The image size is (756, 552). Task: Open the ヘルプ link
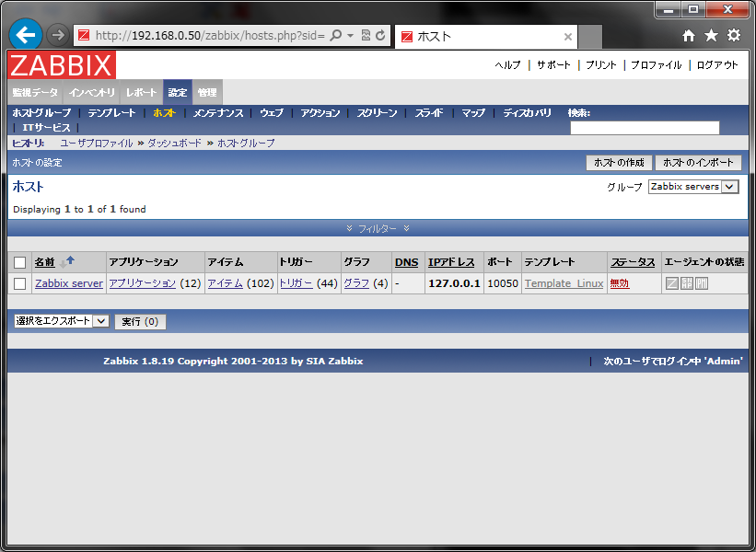[x=507, y=65]
